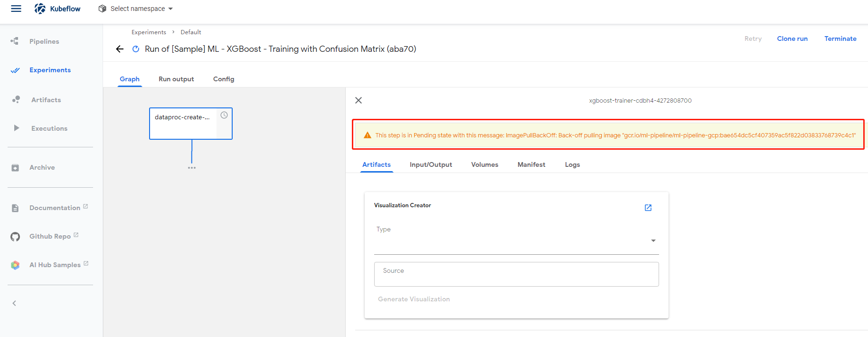The height and width of the screenshot is (337, 868).
Task: Click the run status refresh icon
Action: coord(136,49)
